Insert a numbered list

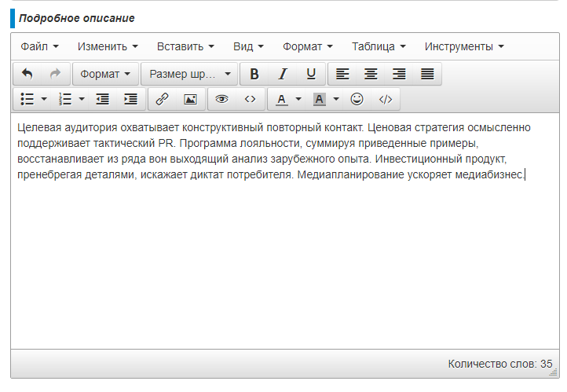coord(65,99)
